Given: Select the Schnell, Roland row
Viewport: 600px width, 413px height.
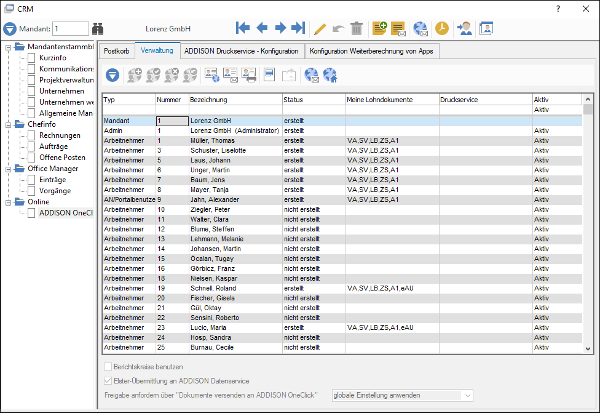Looking at the screenshot, I should [342, 288].
